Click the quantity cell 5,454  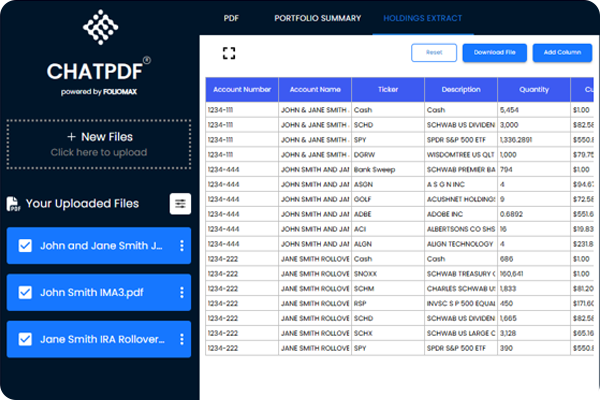coord(534,110)
